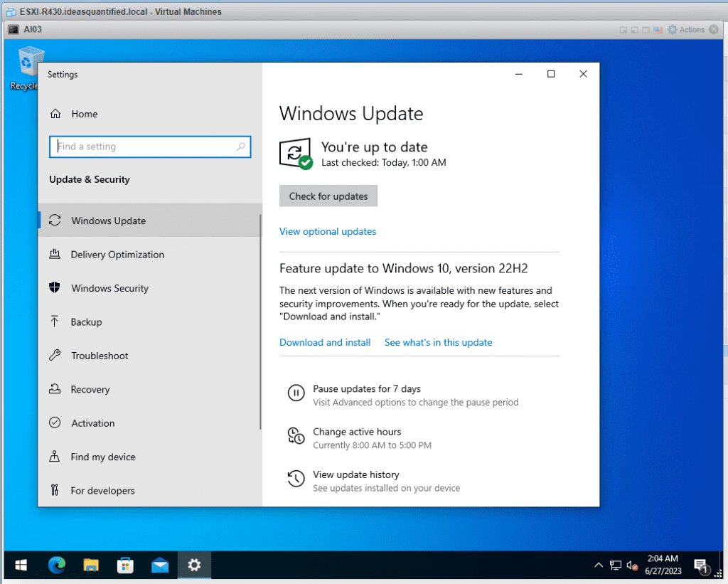Click the muted volume tray icon
Screen dimensions: 728x584
632,566
